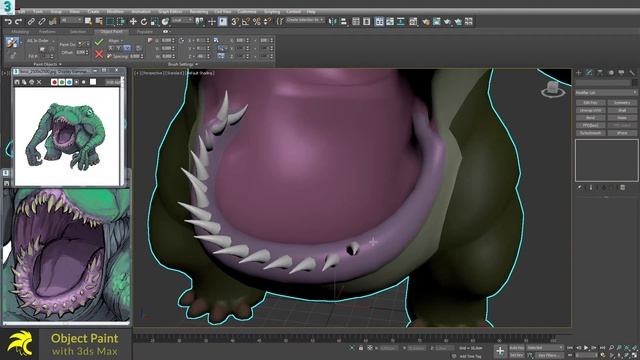Apply the TurboSmooth modifier button
The width and height of the screenshot is (640, 360).
pyautogui.click(x=591, y=133)
